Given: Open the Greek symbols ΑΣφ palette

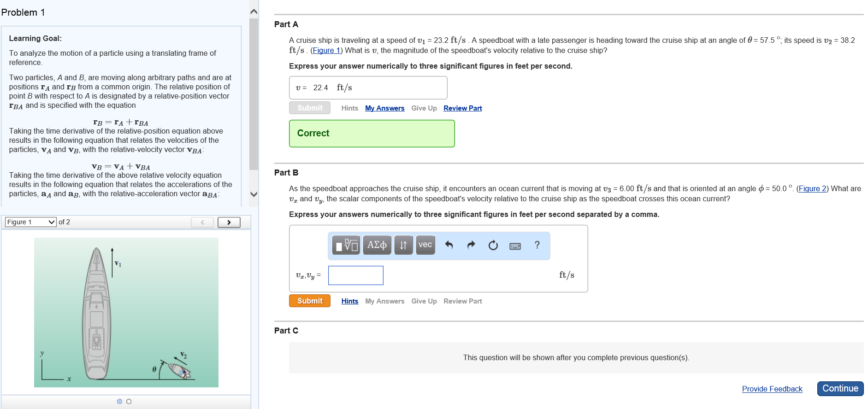Looking at the screenshot, I should click(377, 245).
